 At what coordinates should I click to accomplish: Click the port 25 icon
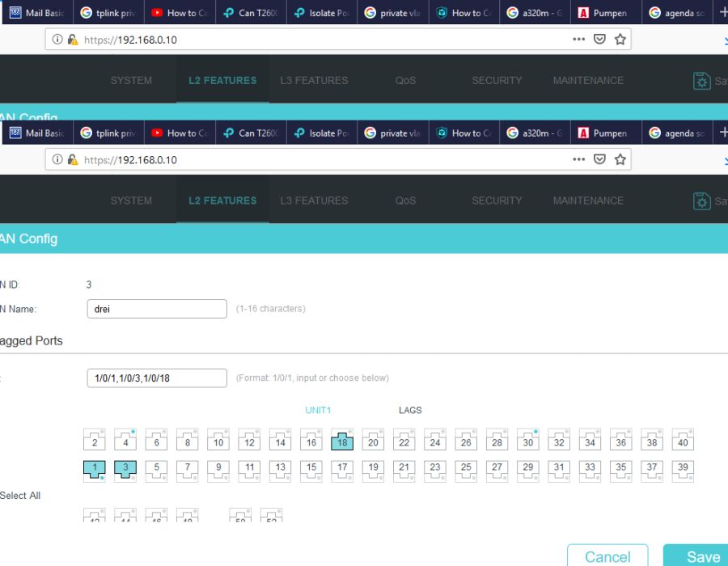(x=466, y=471)
